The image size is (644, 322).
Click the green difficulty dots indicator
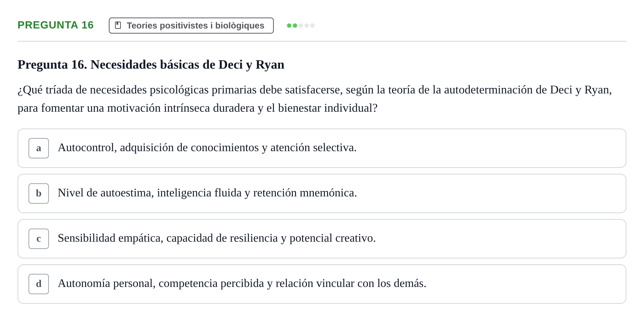pyautogui.click(x=301, y=26)
